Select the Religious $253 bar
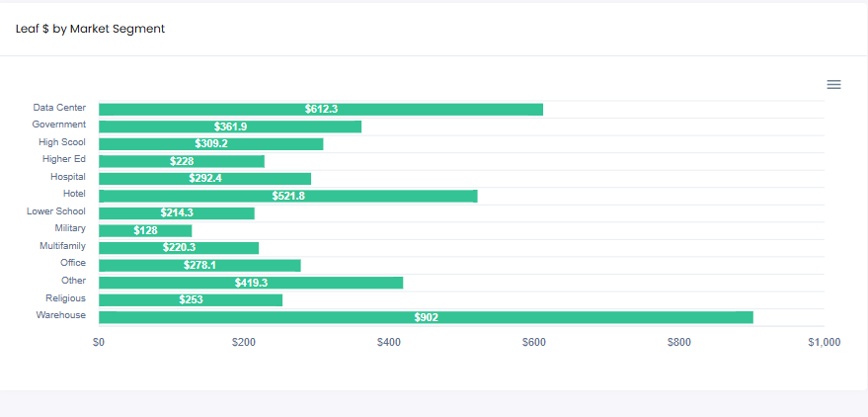 [191, 299]
